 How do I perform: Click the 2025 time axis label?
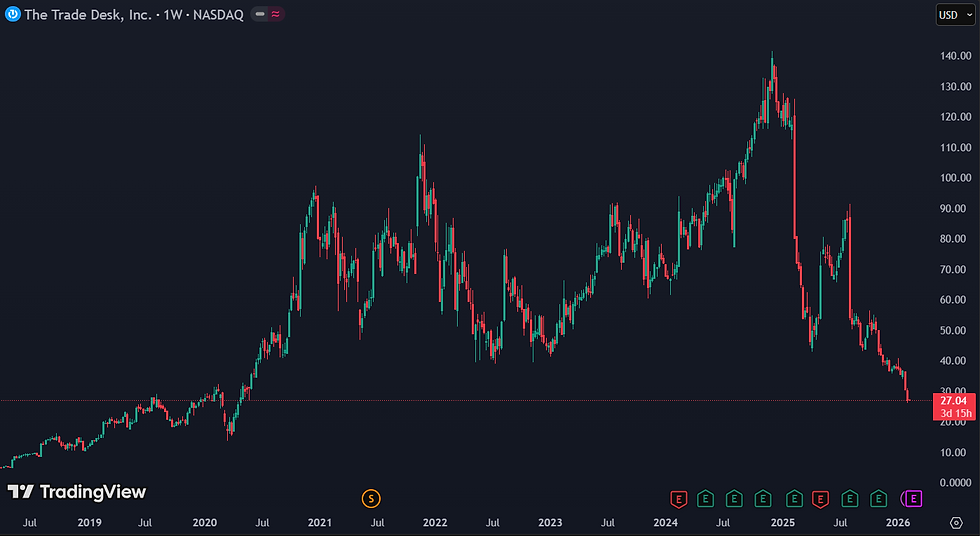point(782,522)
